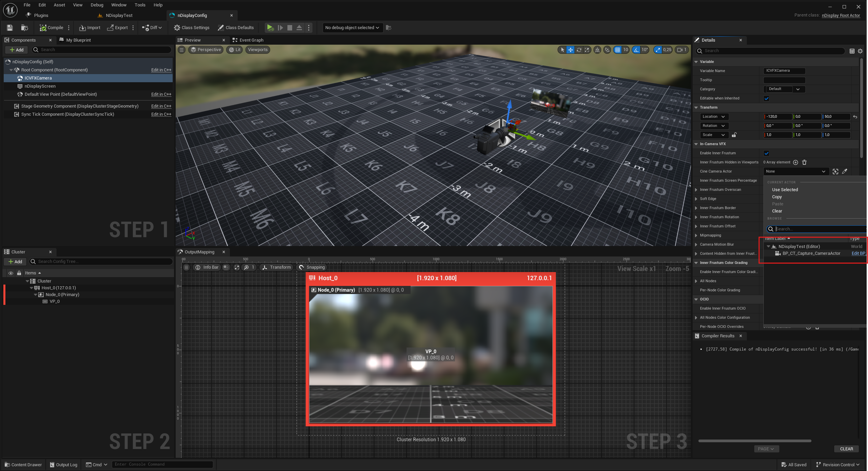The height and width of the screenshot is (471, 868).
Task: Toggle Enable Inner Frustum checkbox
Action: tap(766, 153)
